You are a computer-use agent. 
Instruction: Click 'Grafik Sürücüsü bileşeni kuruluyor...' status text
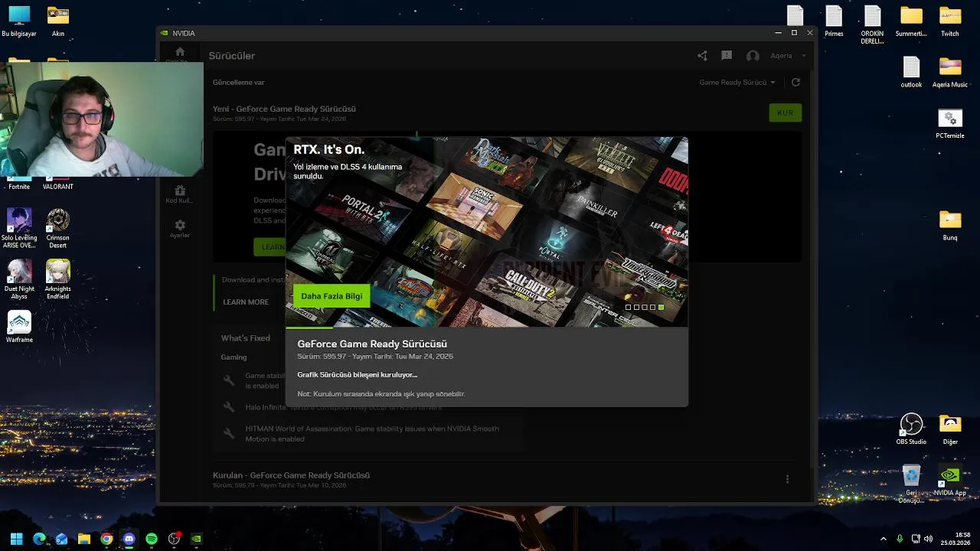[358, 375]
